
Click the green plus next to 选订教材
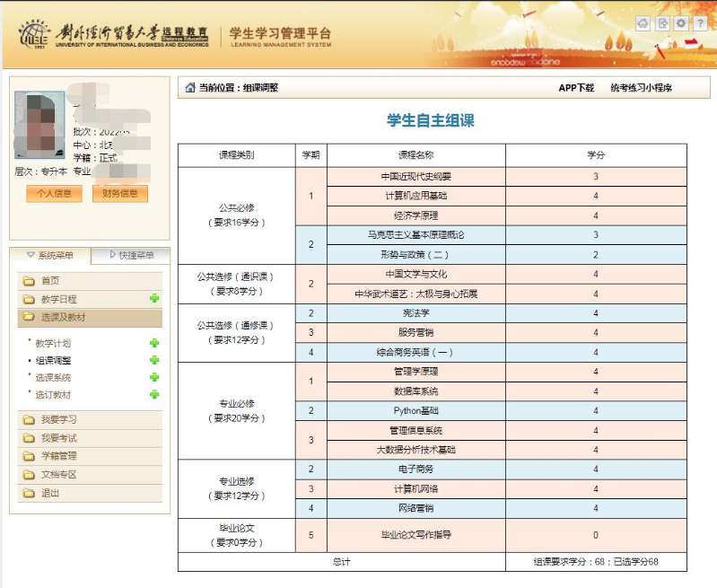(x=154, y=394)
